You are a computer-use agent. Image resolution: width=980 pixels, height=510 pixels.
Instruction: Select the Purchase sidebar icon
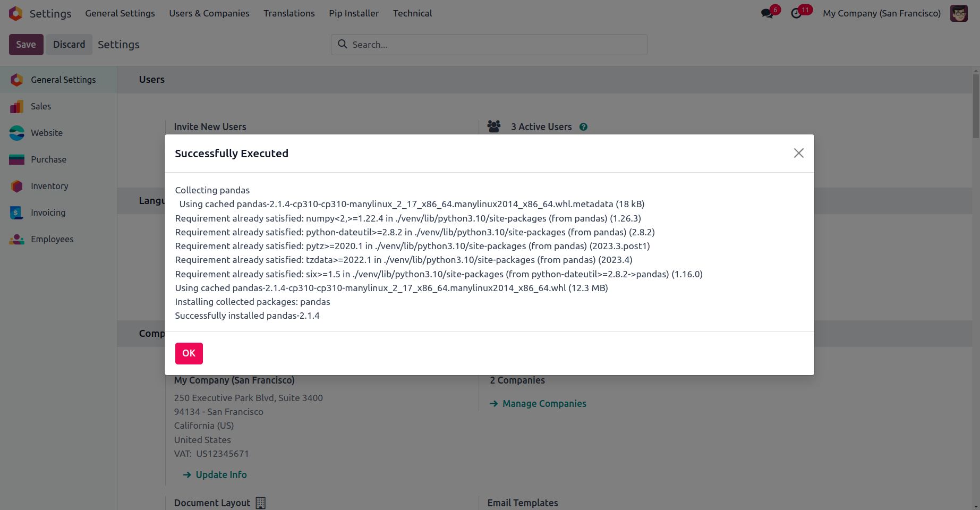(17, 159)
